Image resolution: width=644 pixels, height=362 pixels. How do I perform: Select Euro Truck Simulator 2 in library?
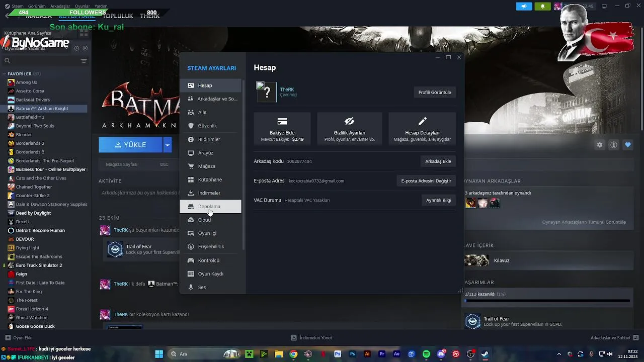pyautogui.click(x=39, y=265)
